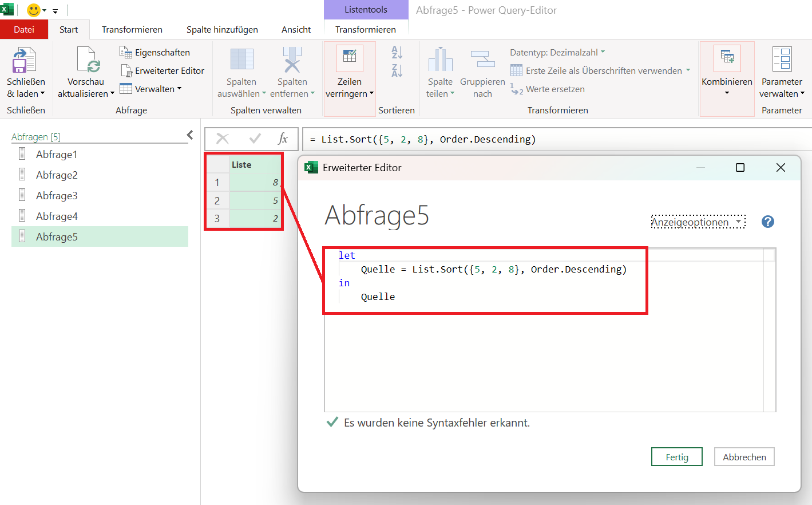This screenshot has height=505, width=812.
Task: Click the Excel icon in the title bar
Action: coord(6,9)
